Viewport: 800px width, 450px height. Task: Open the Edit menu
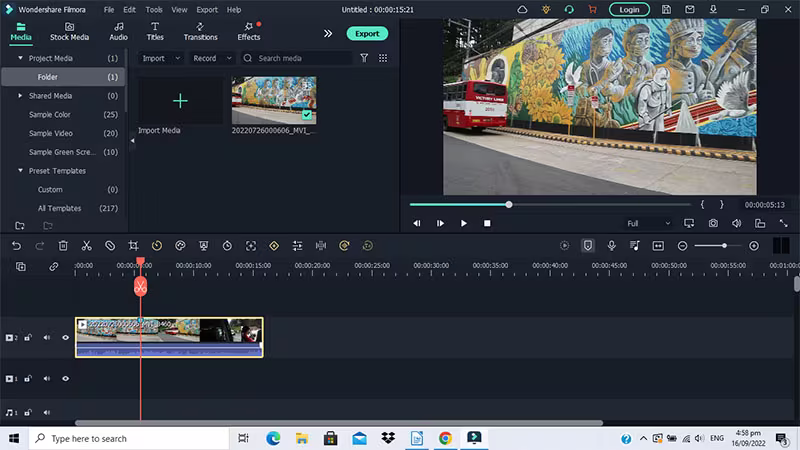pos(130,10)
